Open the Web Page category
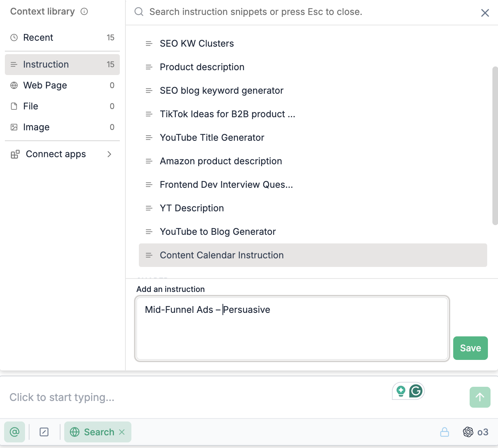 [62, 85]
